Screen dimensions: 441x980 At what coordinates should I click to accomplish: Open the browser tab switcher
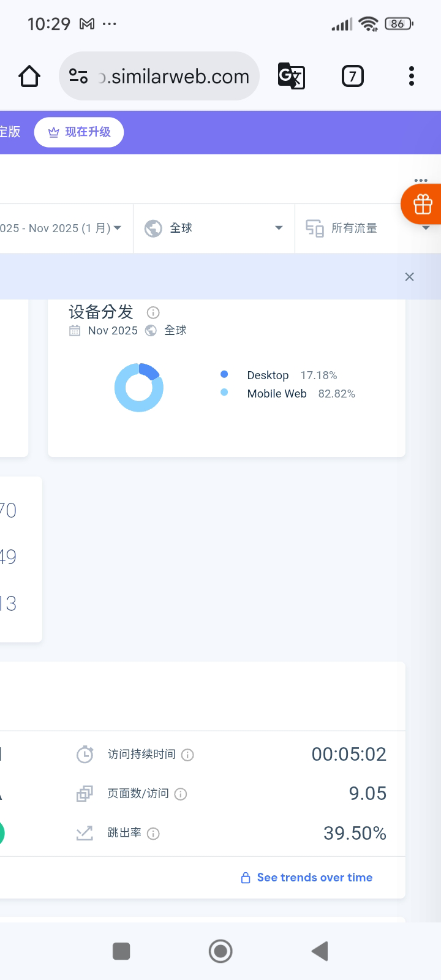point(352,77)
